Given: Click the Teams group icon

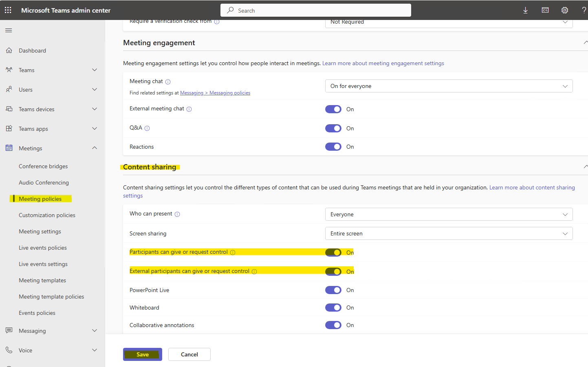Looking at the screenshot, I should (9, 70).
